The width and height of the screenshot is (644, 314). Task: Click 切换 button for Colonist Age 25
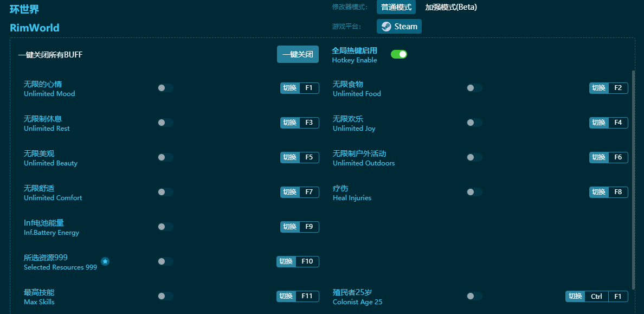(x=575, y=296)
